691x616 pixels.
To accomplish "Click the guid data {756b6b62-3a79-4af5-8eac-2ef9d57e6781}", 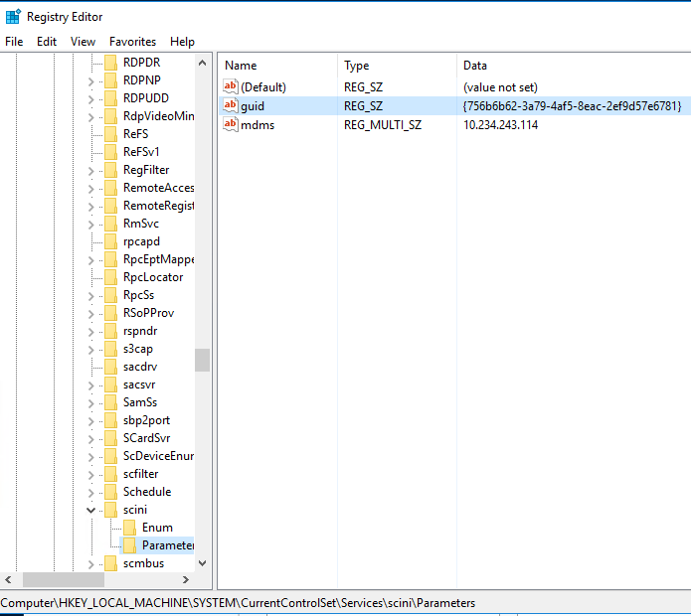I will (x=572, y=106).
